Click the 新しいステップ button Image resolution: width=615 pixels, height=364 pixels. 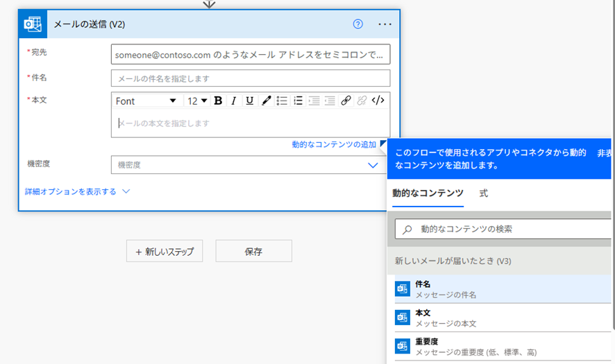pyautogui.click(x=165, y=251)
